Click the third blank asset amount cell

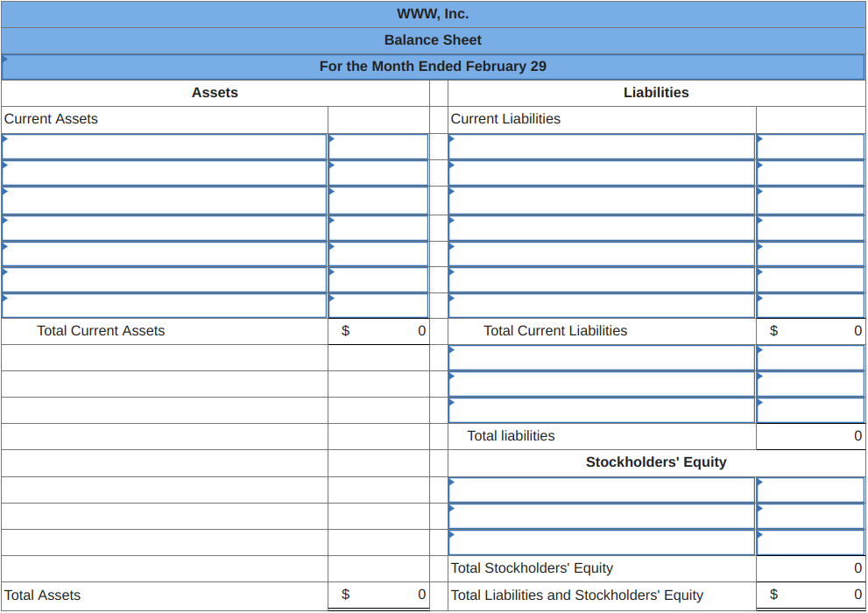[378, 199]
